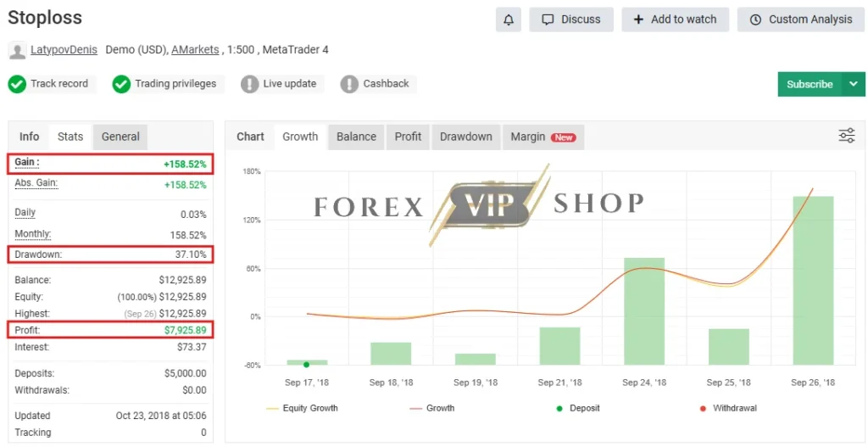Select the Balance chart tab
The image size is (868, 447).
(357, 137)
